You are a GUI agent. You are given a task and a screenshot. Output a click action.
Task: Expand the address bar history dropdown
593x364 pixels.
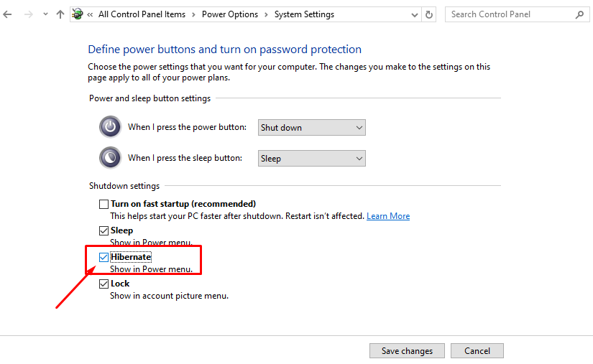click(x=415, y=14)
